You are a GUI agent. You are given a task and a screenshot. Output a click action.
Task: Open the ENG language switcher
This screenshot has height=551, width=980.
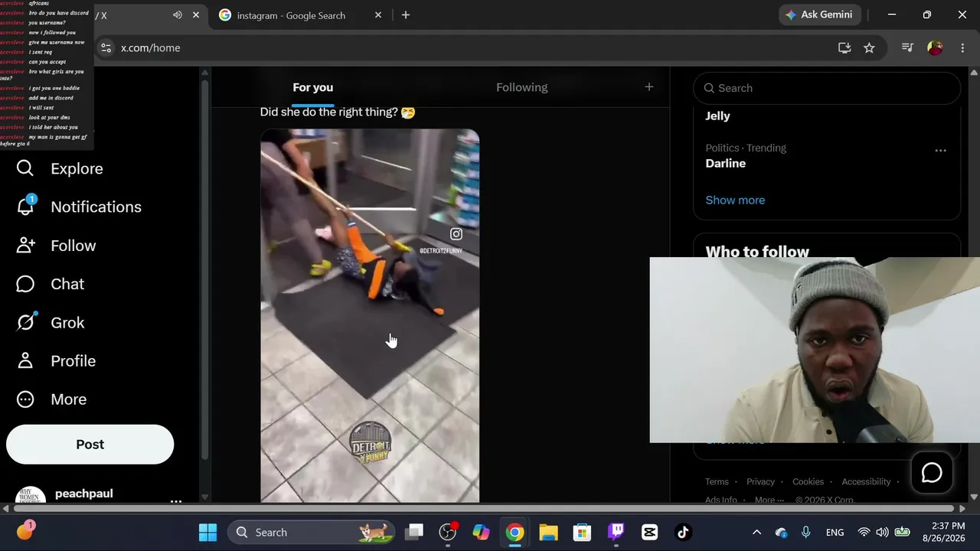point(835,532)
